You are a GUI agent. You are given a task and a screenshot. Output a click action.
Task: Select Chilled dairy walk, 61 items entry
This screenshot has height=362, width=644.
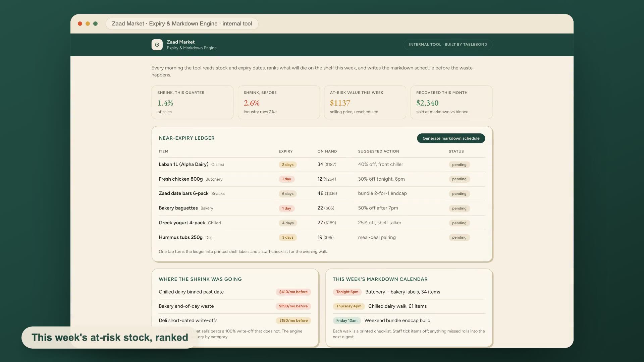tap(397, 306)
